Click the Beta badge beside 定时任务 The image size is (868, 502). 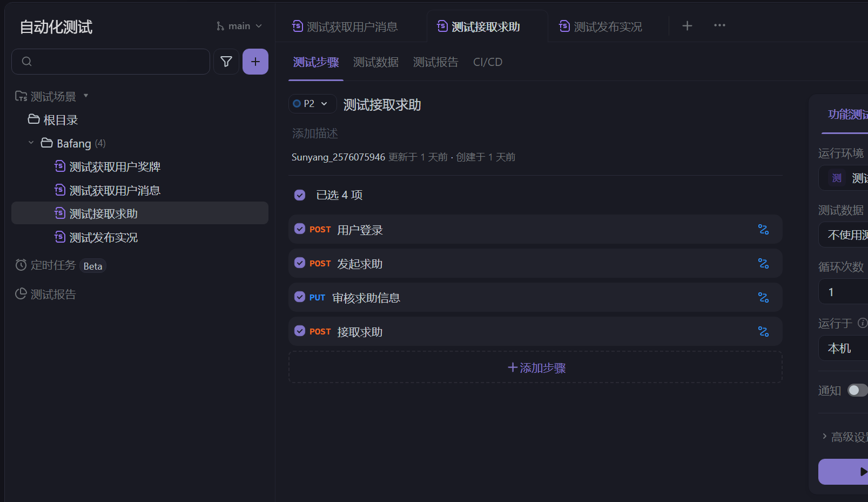click(93, 266)
